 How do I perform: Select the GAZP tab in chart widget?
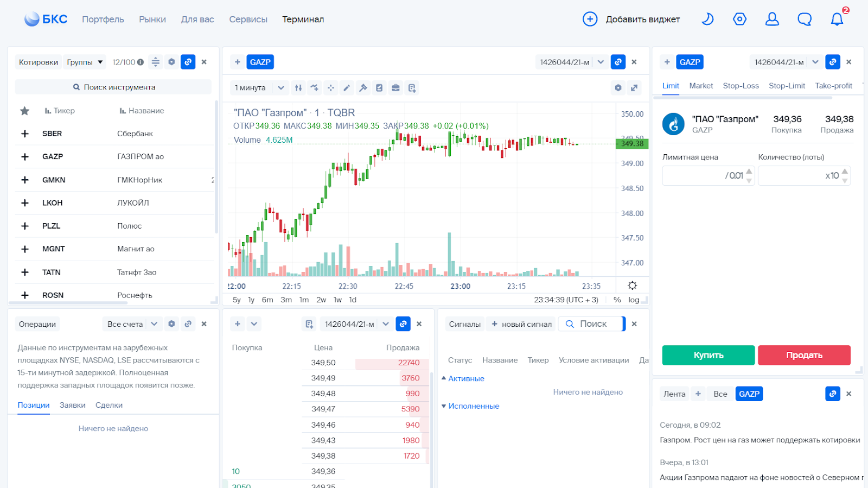[x=260, y=62]
